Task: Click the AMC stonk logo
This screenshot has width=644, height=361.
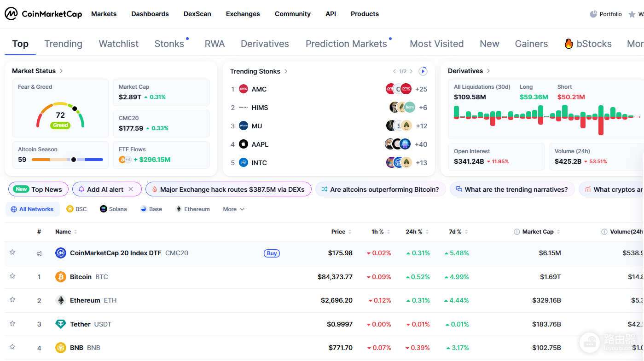Action: pos(244,89)
